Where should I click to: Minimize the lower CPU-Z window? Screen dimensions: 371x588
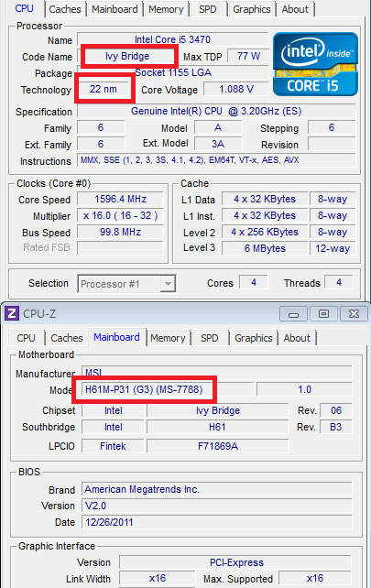293,314
